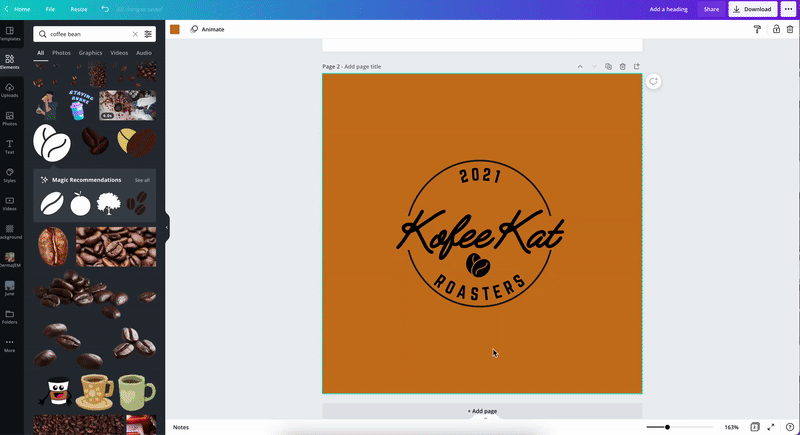
Task: Open the File menu
Action: coord(50,9)
